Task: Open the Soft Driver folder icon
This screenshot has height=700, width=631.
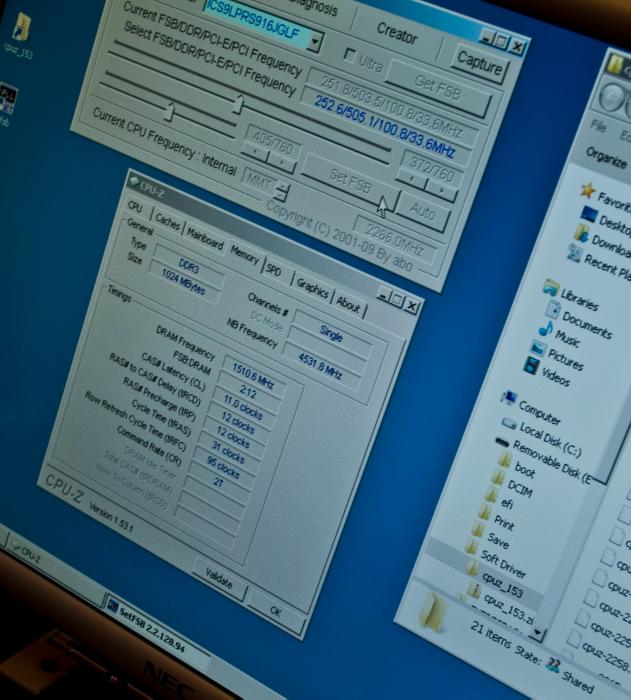Action: click(x=470, y=547)
